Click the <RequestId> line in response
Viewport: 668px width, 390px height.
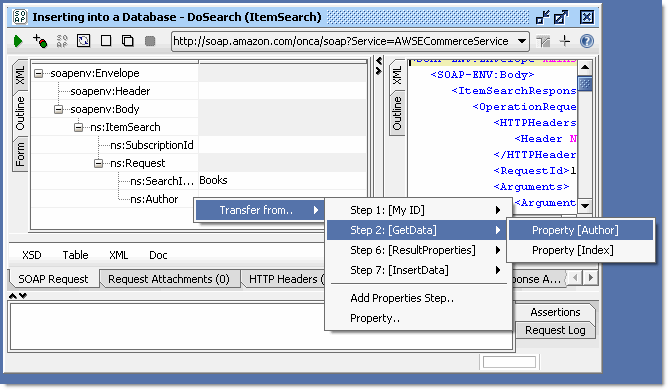pyautogui.click(x=534, y=171)
